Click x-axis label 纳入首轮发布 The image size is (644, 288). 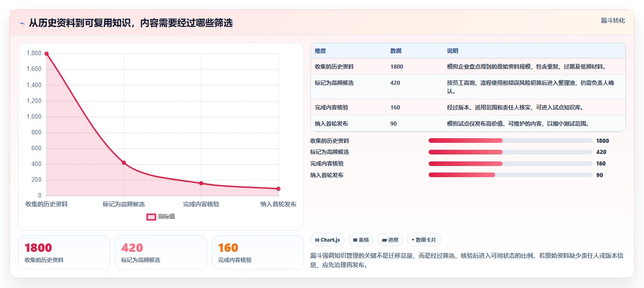(x=278, y=204)
